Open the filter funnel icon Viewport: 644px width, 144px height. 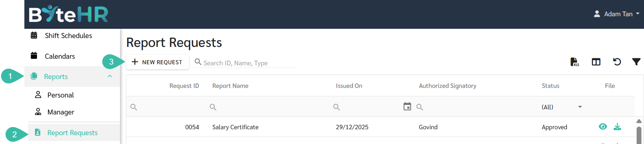[636, 62]
